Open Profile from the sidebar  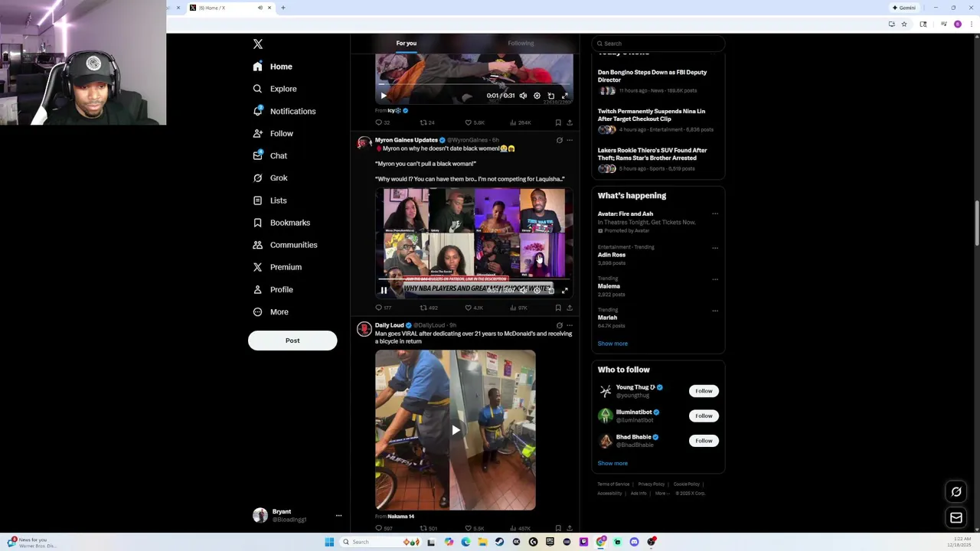click(x=273, y=289)
